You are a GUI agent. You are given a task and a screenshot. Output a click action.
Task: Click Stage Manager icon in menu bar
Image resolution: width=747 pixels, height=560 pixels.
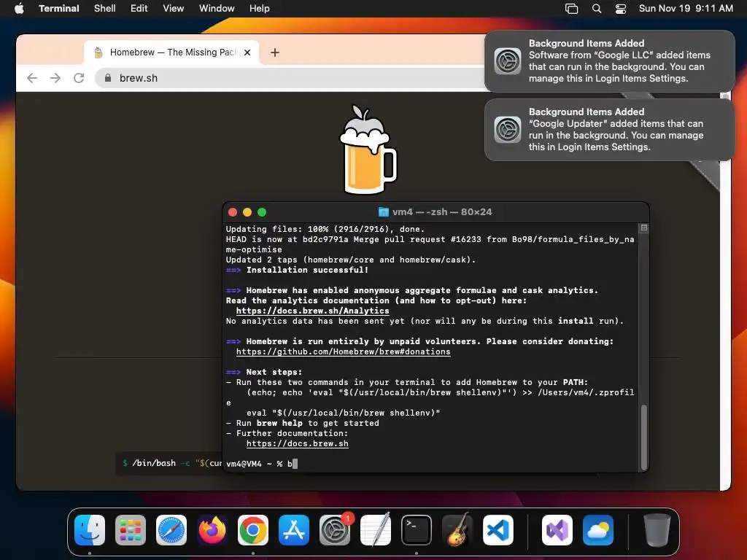(571, 9)
